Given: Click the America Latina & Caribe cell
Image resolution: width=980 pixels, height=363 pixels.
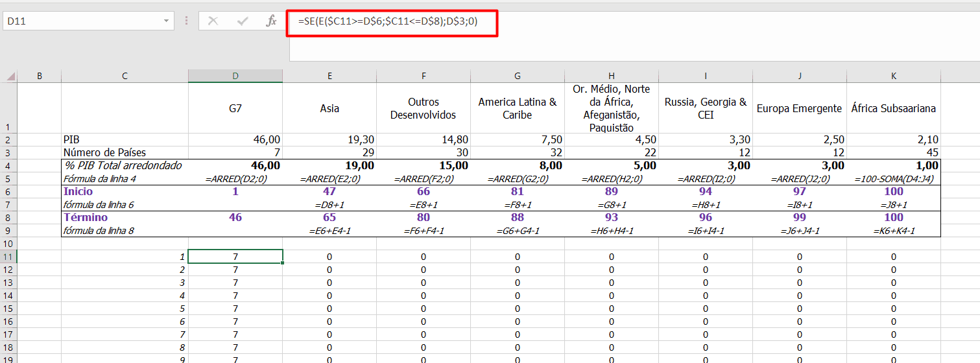Looking at the screenshot, I should coord(518,108).
